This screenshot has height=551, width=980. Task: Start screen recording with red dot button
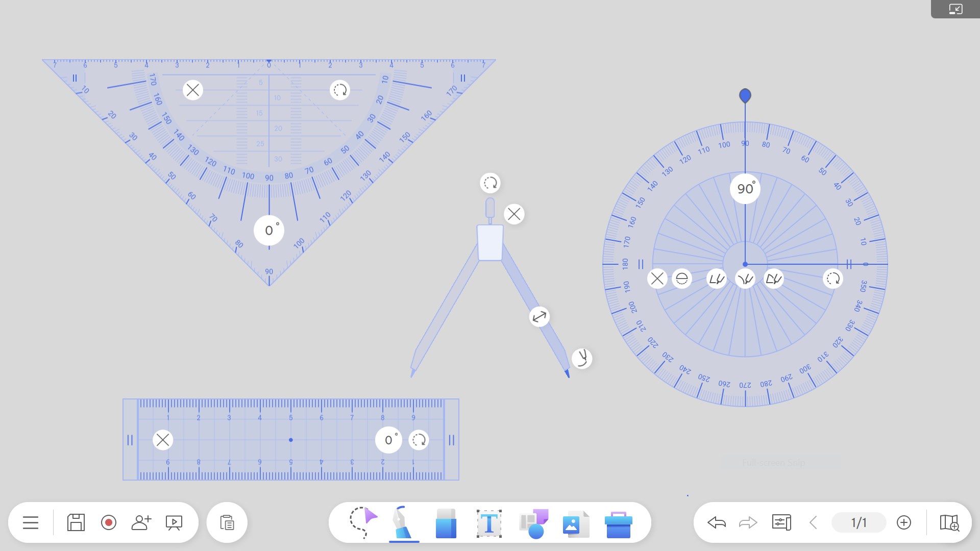tap(109, 522)
